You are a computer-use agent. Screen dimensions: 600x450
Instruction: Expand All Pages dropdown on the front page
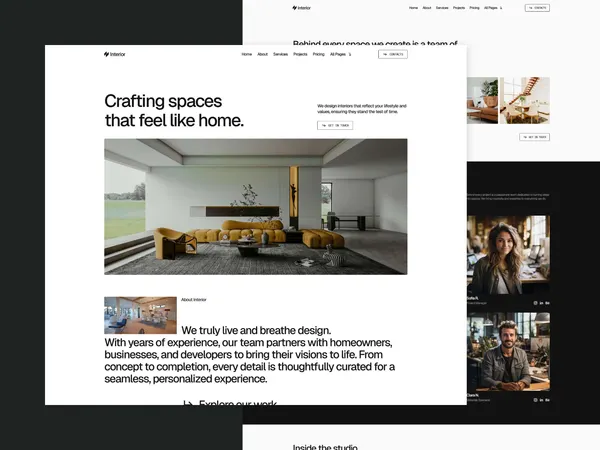341,54
